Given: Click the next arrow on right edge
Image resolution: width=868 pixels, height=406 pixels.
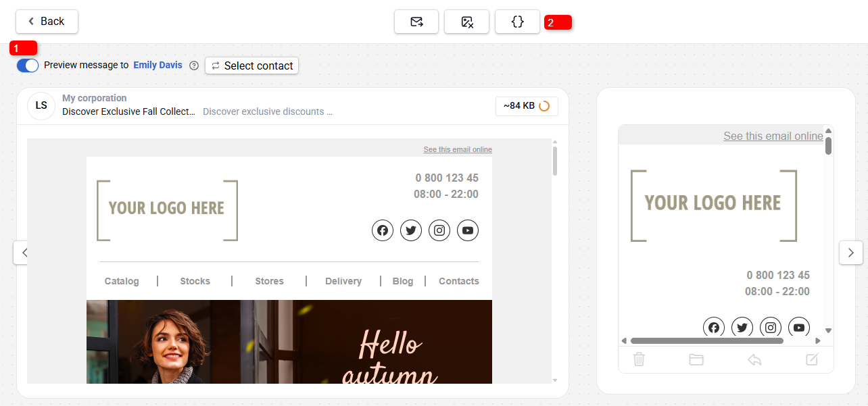Looking at the screenshot, I should point(851,253).
